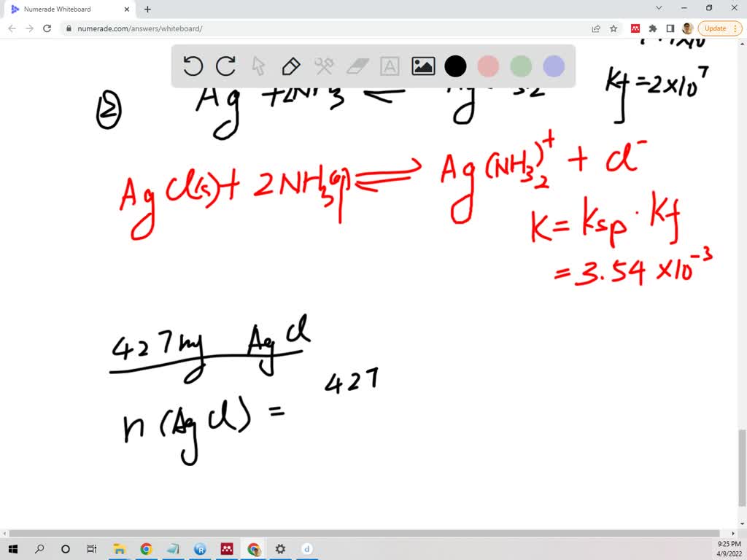Click the browser back navigation button
Viewport: 747px width, 560px height.
click(x=12, y=28)
